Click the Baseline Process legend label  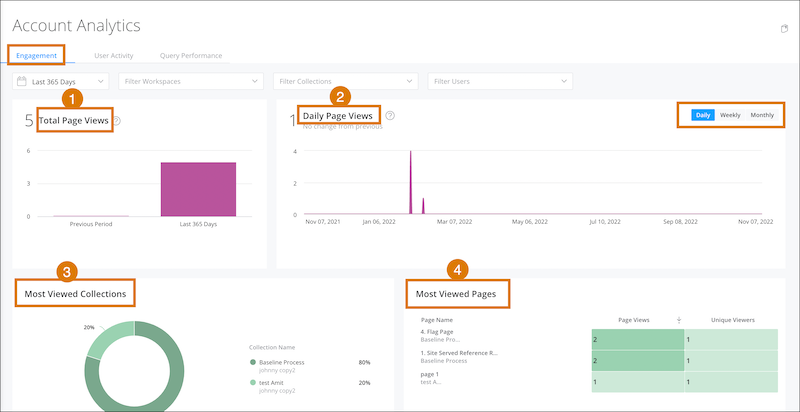[282, 363]
